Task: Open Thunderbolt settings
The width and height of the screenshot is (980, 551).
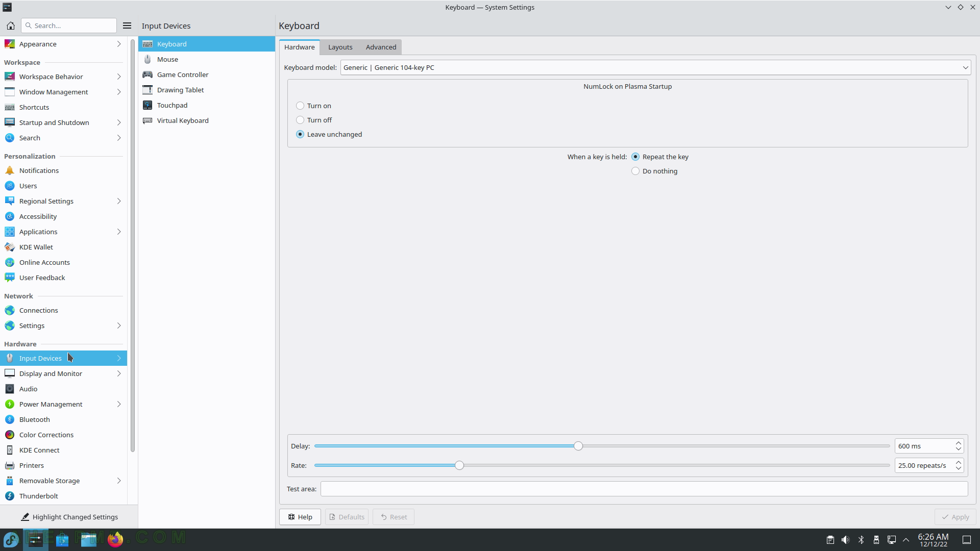Action: [63, 496]
